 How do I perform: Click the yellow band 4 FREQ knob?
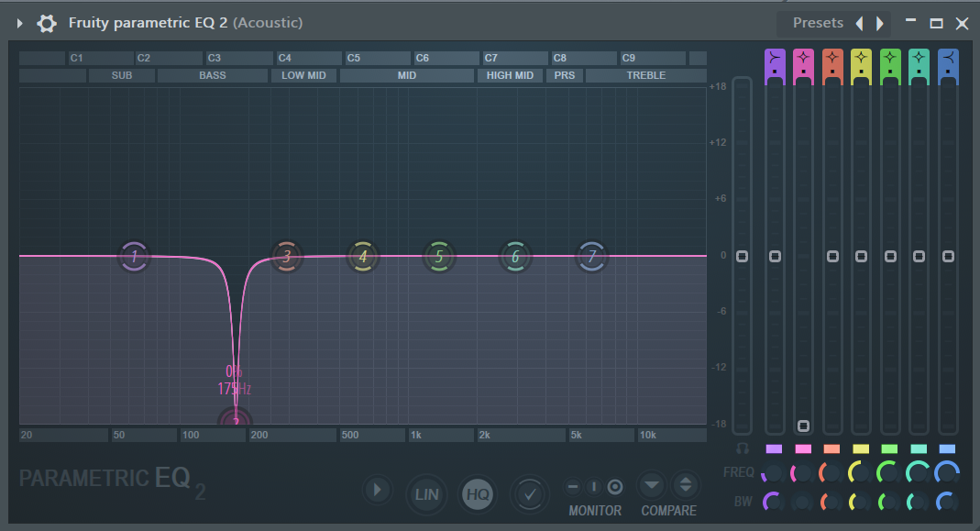859,473
